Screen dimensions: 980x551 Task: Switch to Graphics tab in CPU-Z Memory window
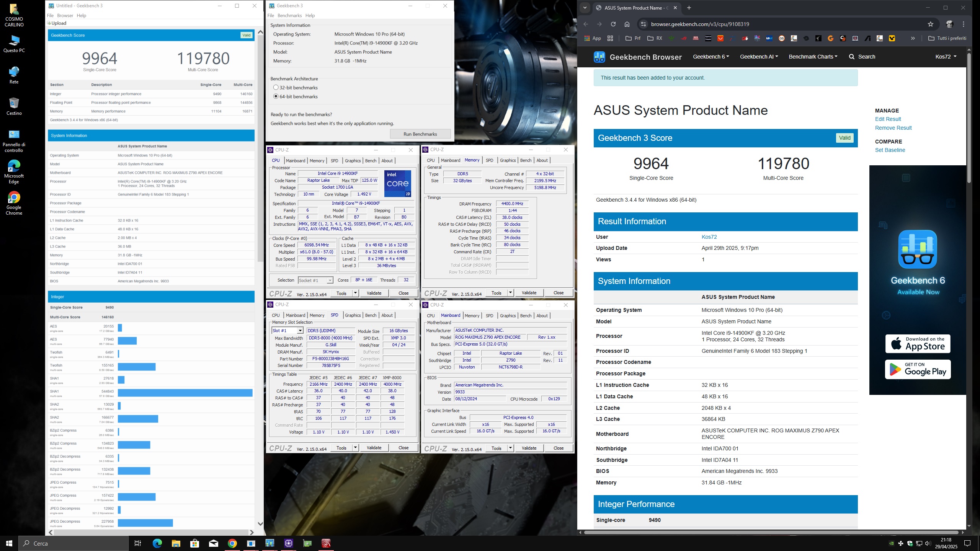(508, 160)
